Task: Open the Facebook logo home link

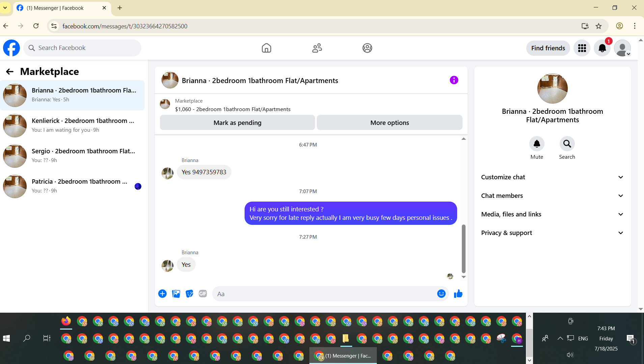Action: point(11,48)
